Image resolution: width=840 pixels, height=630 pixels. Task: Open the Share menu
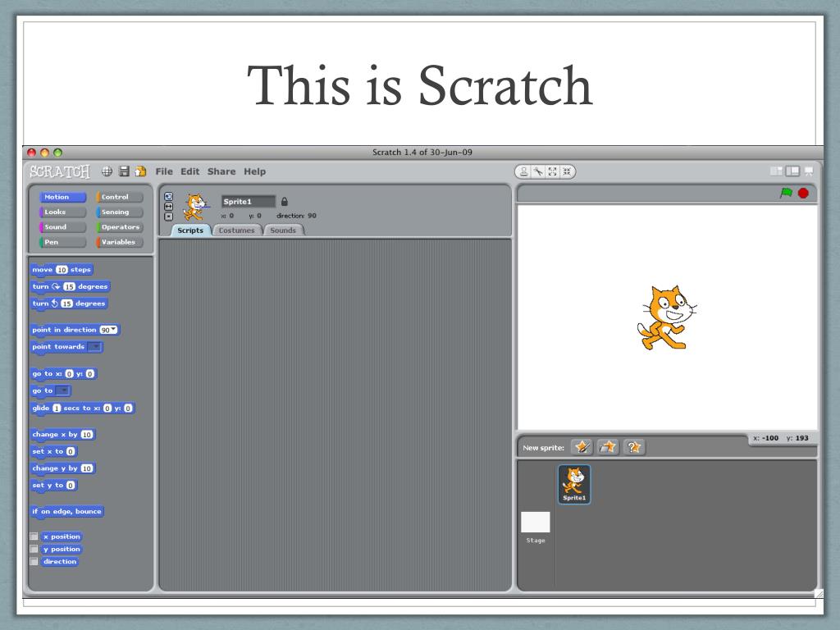pos(221,171)
